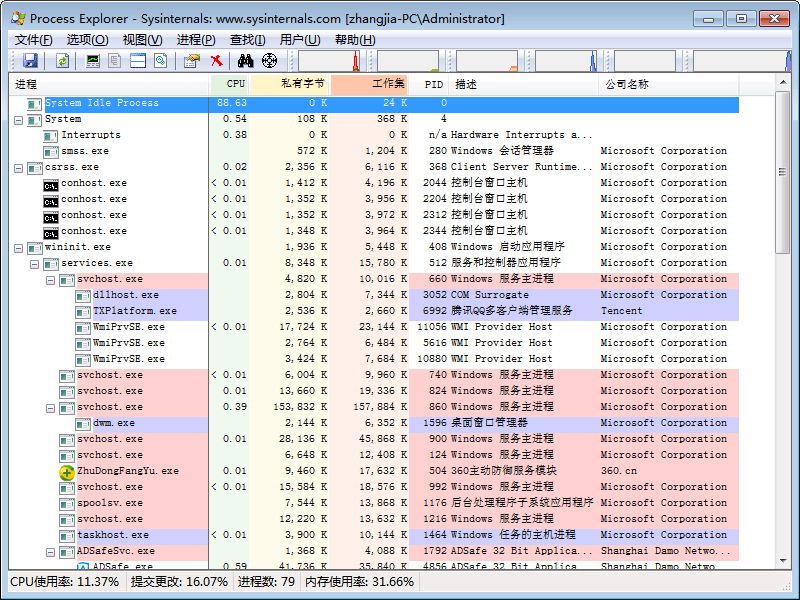Open the 视图(V) menu
This screenshot has height=600, width=800.
142,40
